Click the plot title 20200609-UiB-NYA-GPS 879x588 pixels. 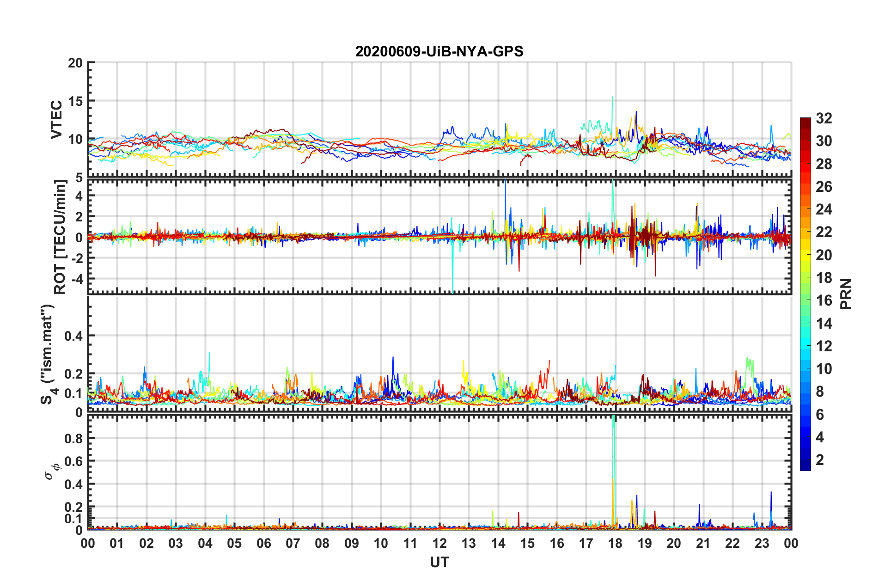coord(439,51)
